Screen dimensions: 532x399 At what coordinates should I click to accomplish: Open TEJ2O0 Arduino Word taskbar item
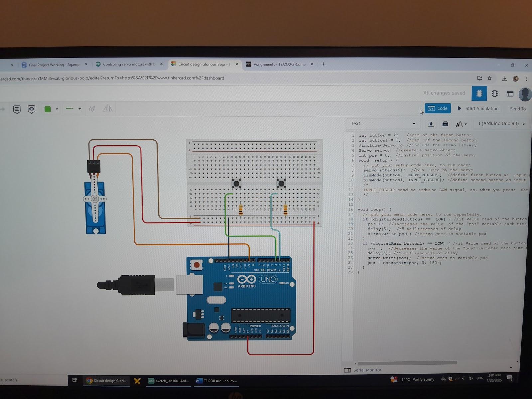pos(216,381)
